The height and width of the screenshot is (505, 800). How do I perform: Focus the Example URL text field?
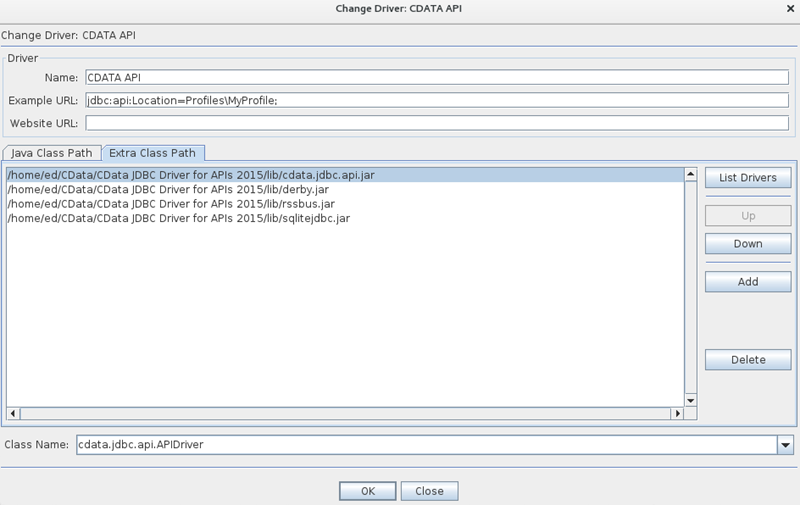pyautogui.click(x=437, y=100)
